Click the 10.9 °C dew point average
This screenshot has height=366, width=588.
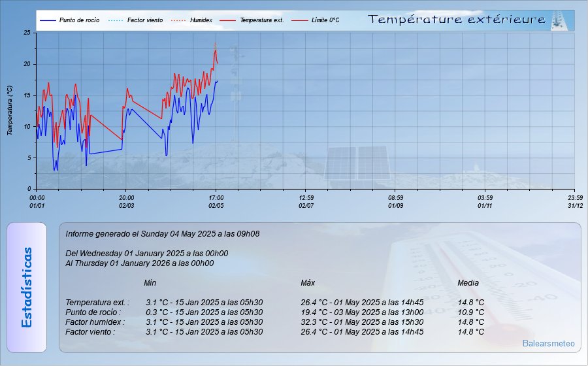pos(471,312)
